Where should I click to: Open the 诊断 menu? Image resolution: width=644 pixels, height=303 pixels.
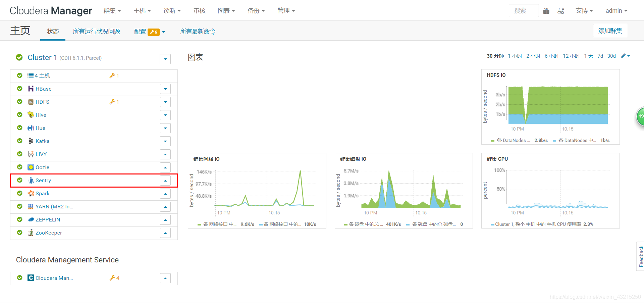click(172, 11)
